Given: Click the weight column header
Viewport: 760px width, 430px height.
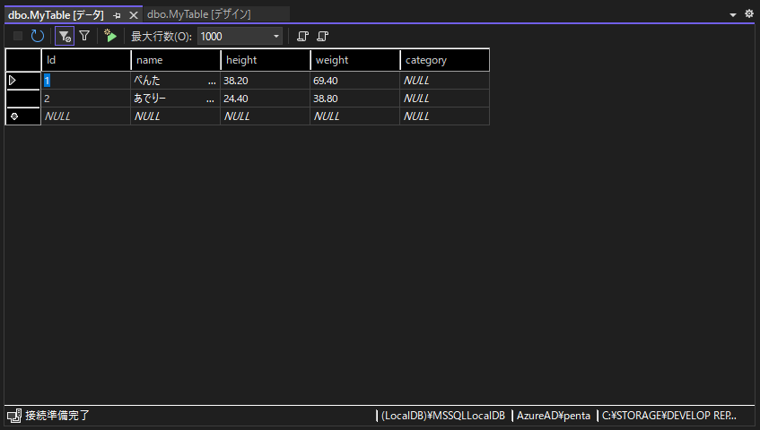Looking at the screenshot, I should click(355, 60).
